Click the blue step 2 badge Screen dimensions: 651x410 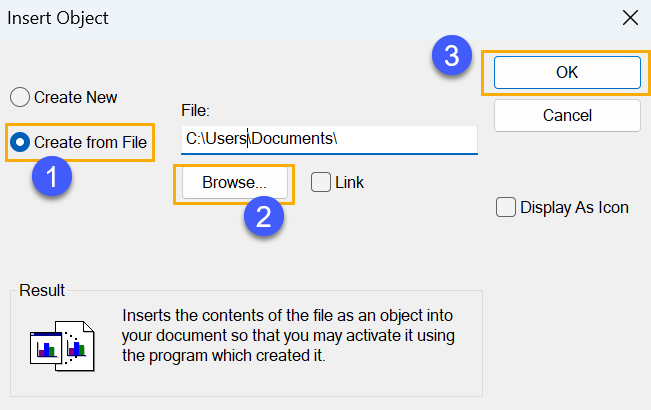pyautogui.click(x=264, y=216)
